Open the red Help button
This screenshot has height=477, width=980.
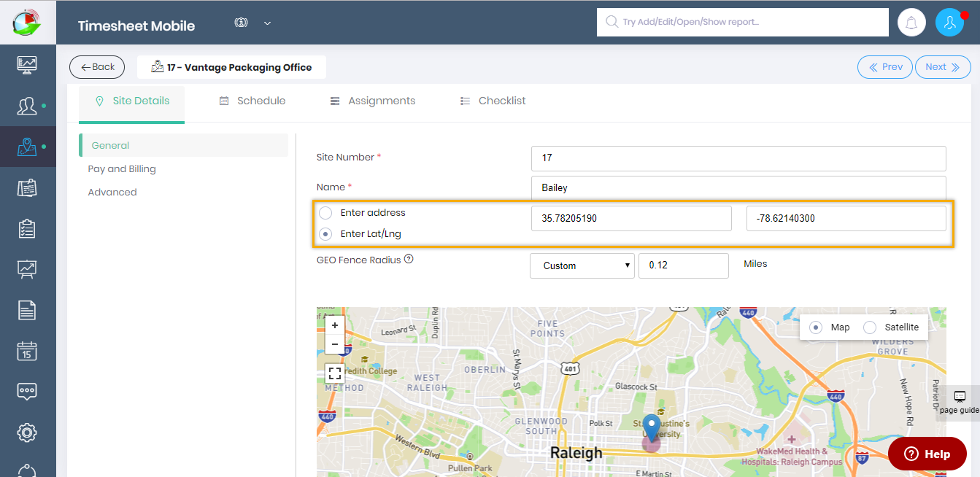point(927,454)
